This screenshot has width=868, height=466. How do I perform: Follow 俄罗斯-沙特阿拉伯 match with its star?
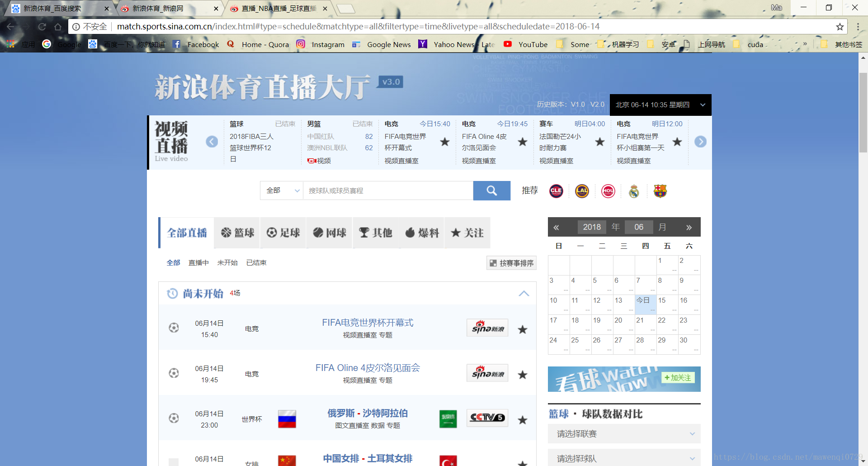pyautogui.click(x=523, y=420)
